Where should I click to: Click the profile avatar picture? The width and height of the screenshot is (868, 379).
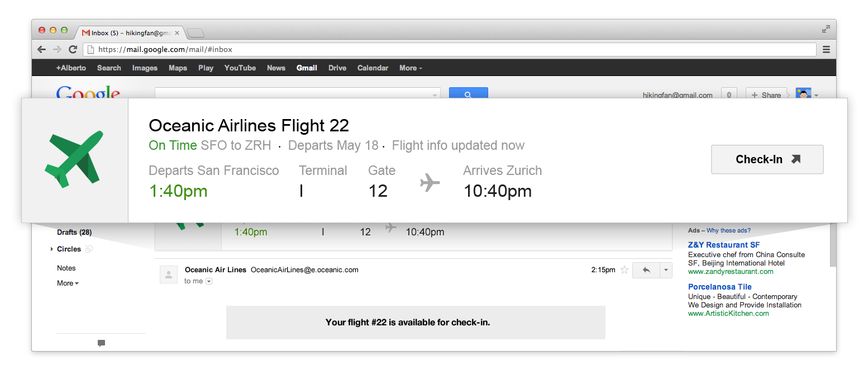point(803,93)
